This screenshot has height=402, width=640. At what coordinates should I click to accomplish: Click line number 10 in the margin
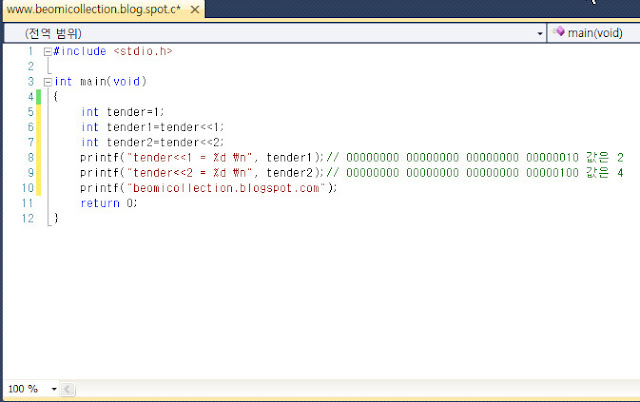28,188
